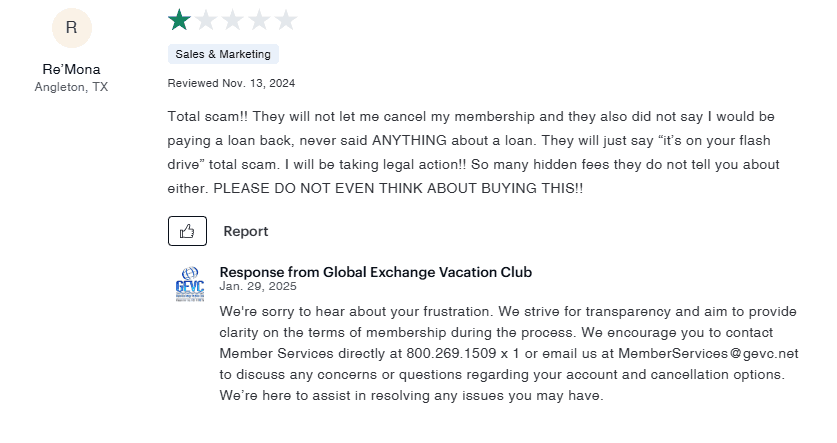837x443 pixels.
Task: Like the review with the thumbs-up button
Action: click(x=187, y=231)
